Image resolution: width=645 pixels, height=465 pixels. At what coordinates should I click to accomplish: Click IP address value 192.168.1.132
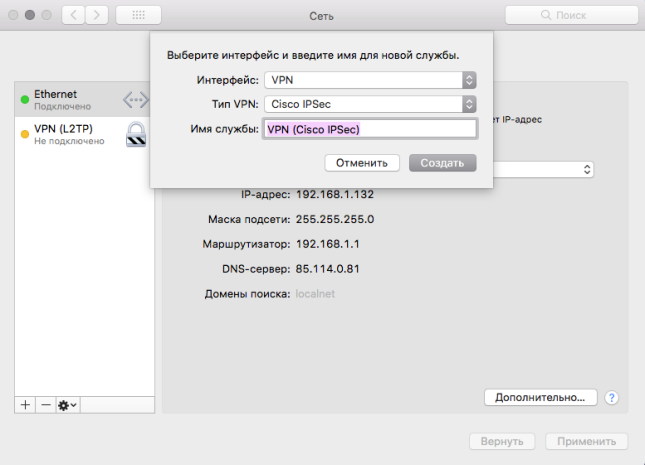pyautogui.click(x=335, y=194)
